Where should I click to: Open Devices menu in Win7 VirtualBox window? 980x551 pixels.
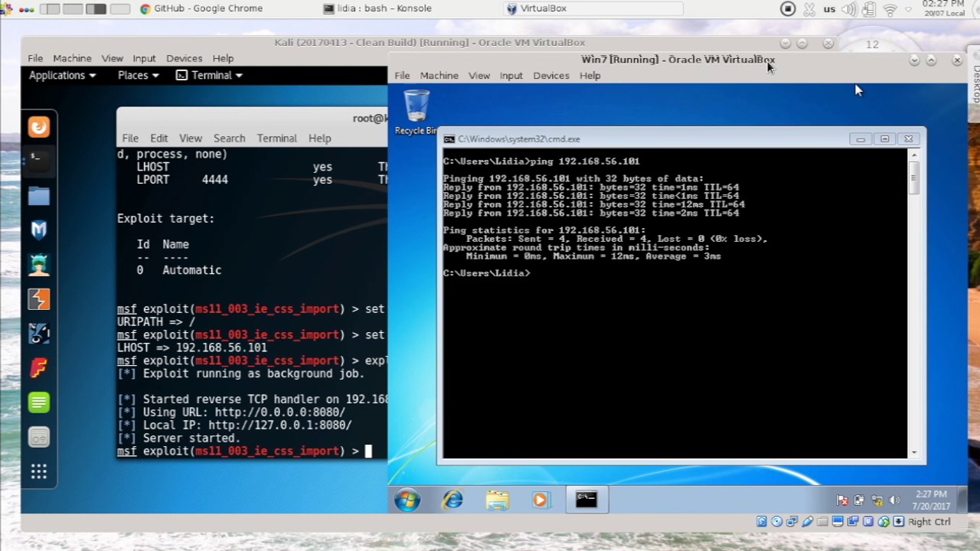pos(550,75)
